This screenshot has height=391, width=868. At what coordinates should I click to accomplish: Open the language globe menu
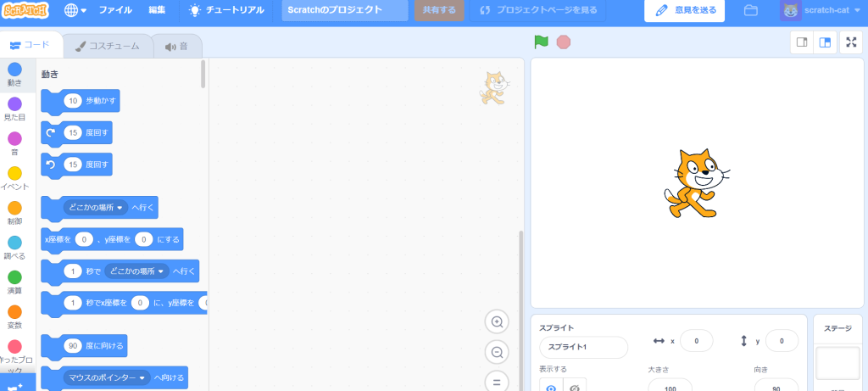75,10
